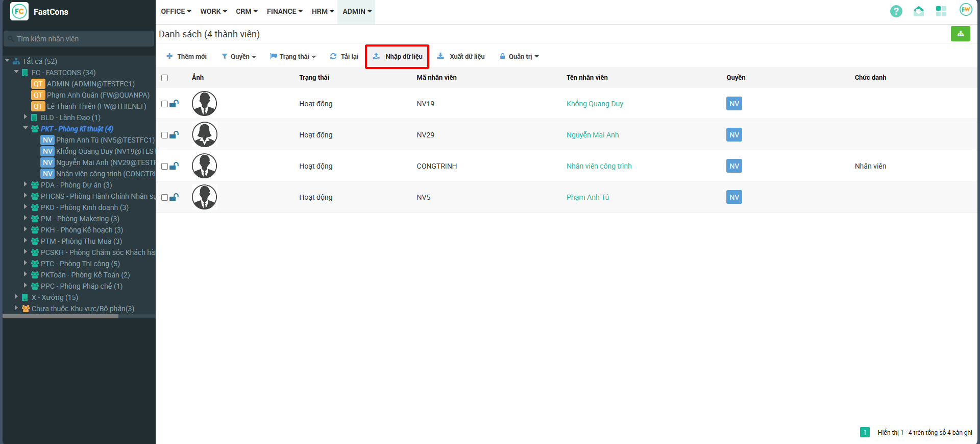Click the help question mark icon

click(x=896, y=11)
